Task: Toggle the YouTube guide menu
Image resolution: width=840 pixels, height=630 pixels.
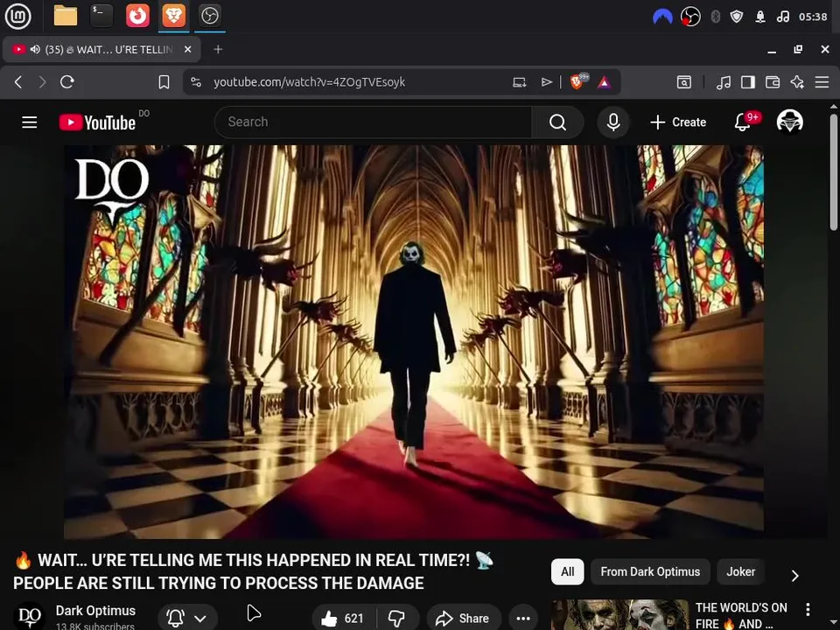Action: pos(30,122)
